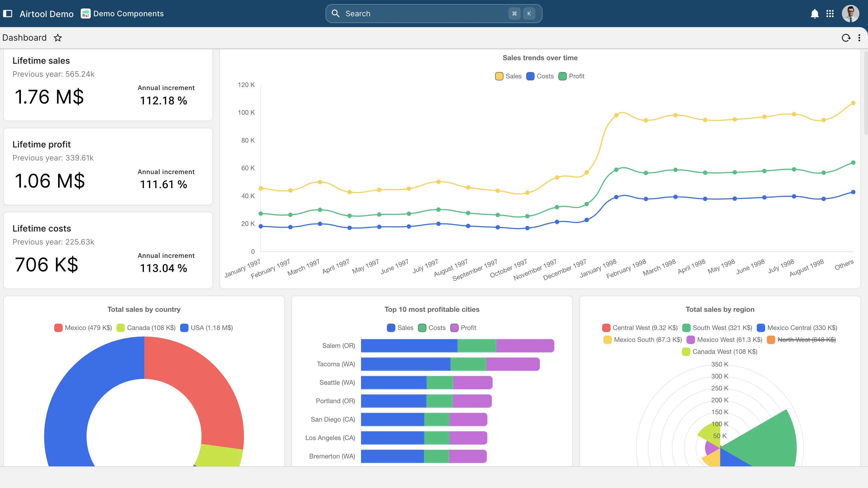Click Seattle (WA) green costs bar
Viewport: 868px width, 488px height.
point(440,383)
